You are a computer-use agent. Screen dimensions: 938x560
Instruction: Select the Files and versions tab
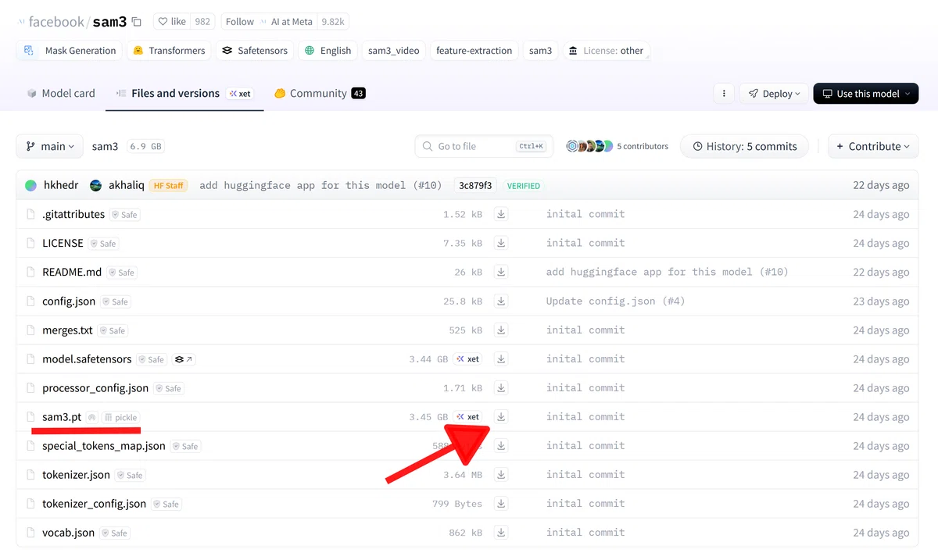tap(184, 93)
